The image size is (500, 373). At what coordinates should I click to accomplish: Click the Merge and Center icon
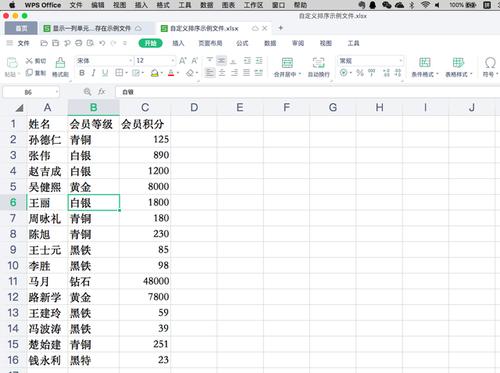287,63
